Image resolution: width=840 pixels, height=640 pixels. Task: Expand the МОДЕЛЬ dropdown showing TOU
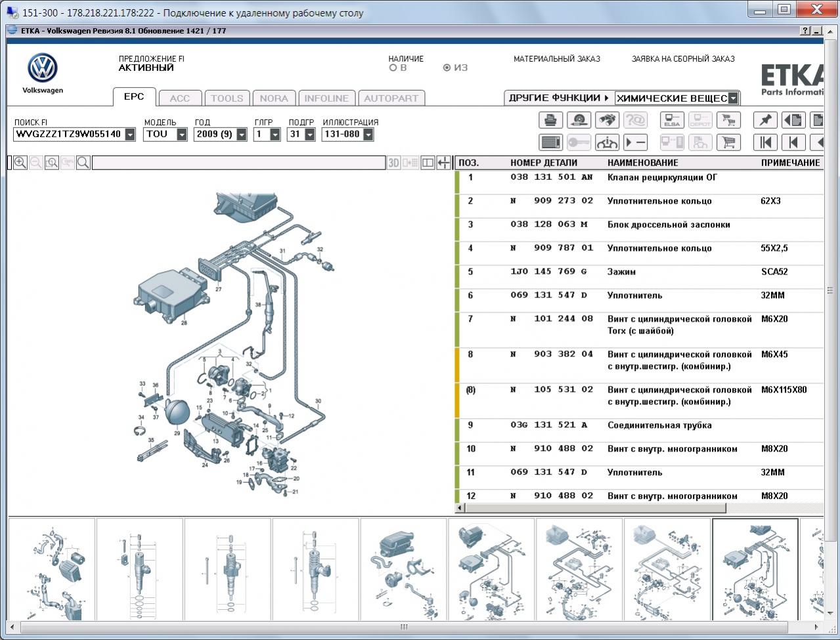(x=183, y=135)
